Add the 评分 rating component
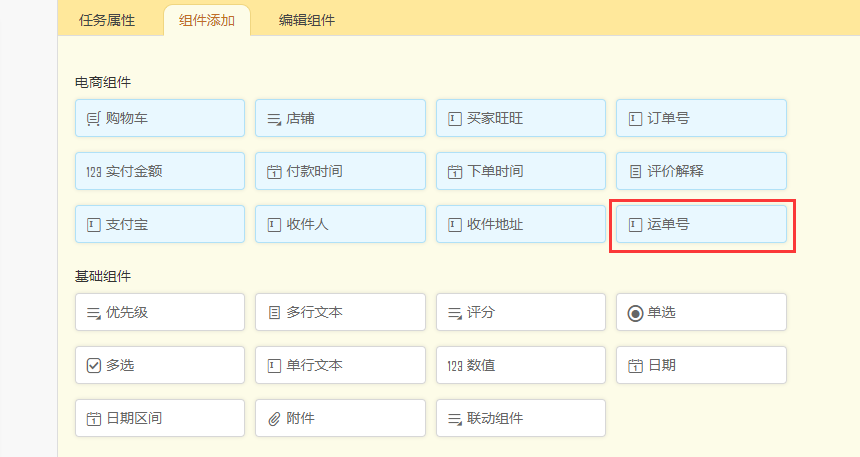Screen dimensions: 860x457 pyautogui.click(x=521, y=312)
